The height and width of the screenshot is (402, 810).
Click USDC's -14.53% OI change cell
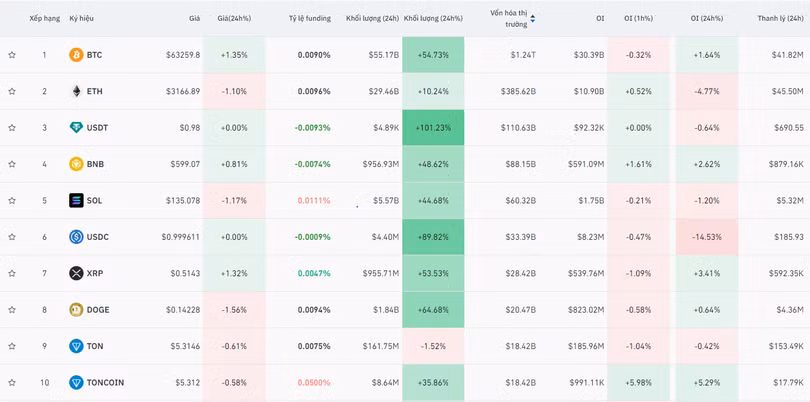point(706,237)
